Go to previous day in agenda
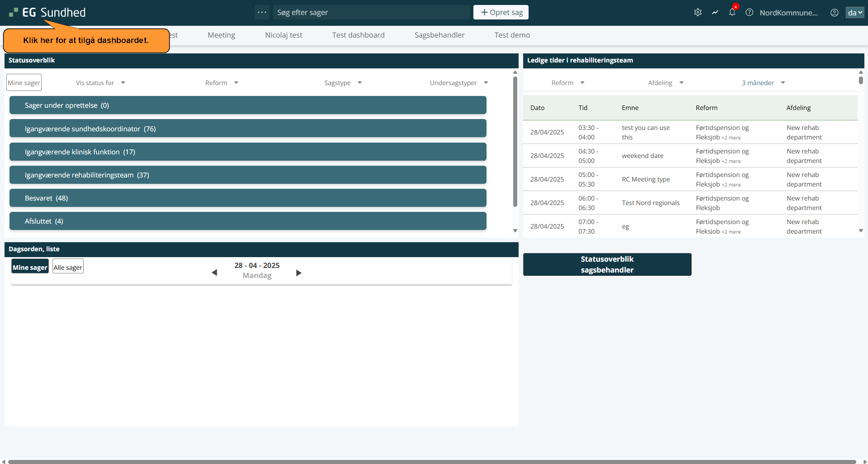 pos(215,273)
